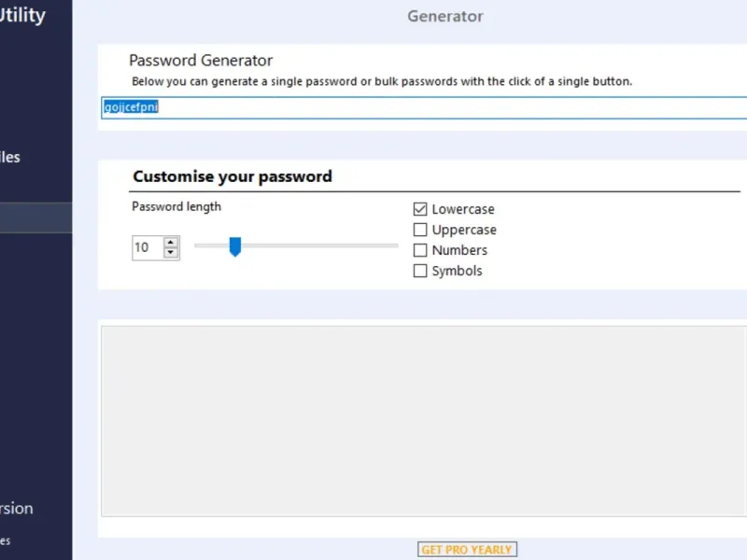Tick the Numbers checkbox

(x=420, y=251)
